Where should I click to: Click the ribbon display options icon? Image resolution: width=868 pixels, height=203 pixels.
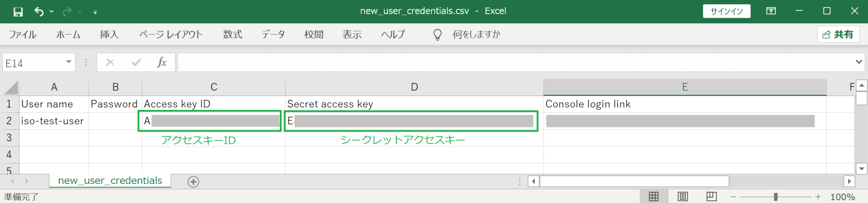tap(771, 11)
